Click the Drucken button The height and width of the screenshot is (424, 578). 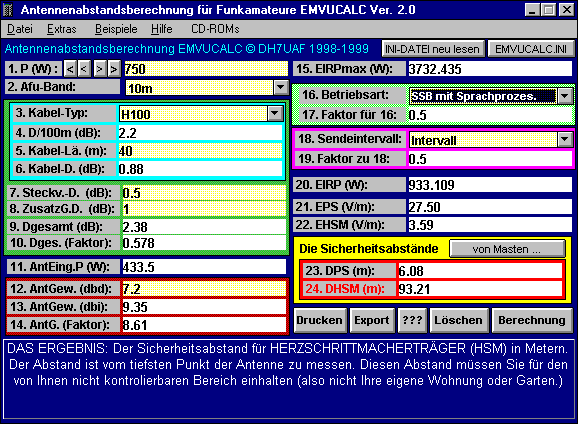pos(320,320)
